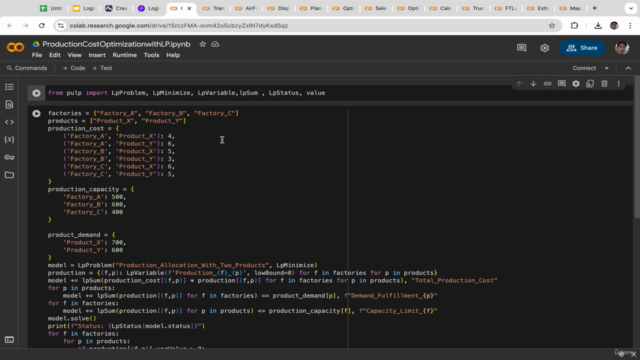Add a new Code cell
This screenshot has height=360, width=640.
click(x=74, y=68)
